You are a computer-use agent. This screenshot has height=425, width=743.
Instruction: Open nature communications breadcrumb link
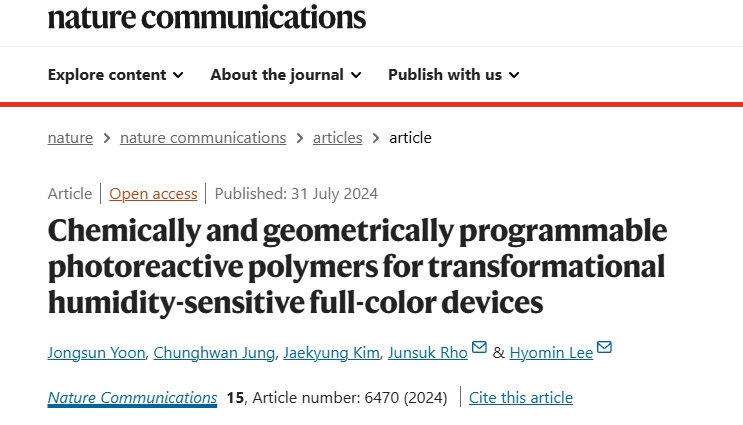click(x=203, y=138)
